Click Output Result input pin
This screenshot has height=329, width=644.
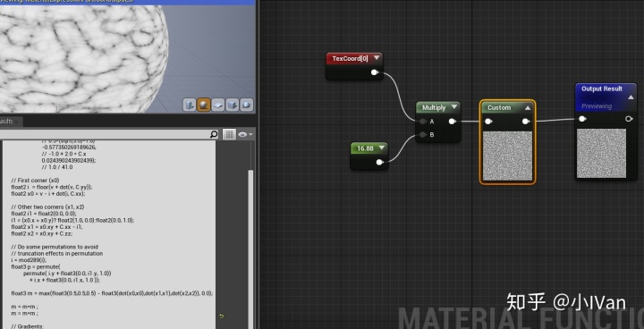pyautogui.click(x=582, y=119)
